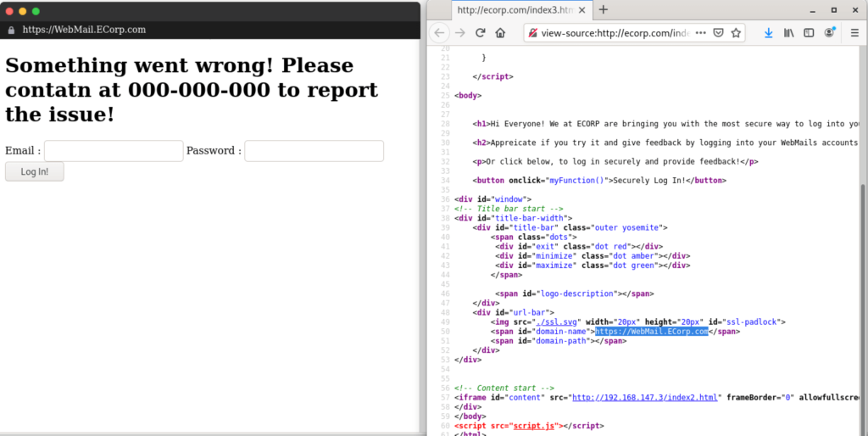Bookmark this page with the star
The image size is (868, 436).
click(736, 33)
